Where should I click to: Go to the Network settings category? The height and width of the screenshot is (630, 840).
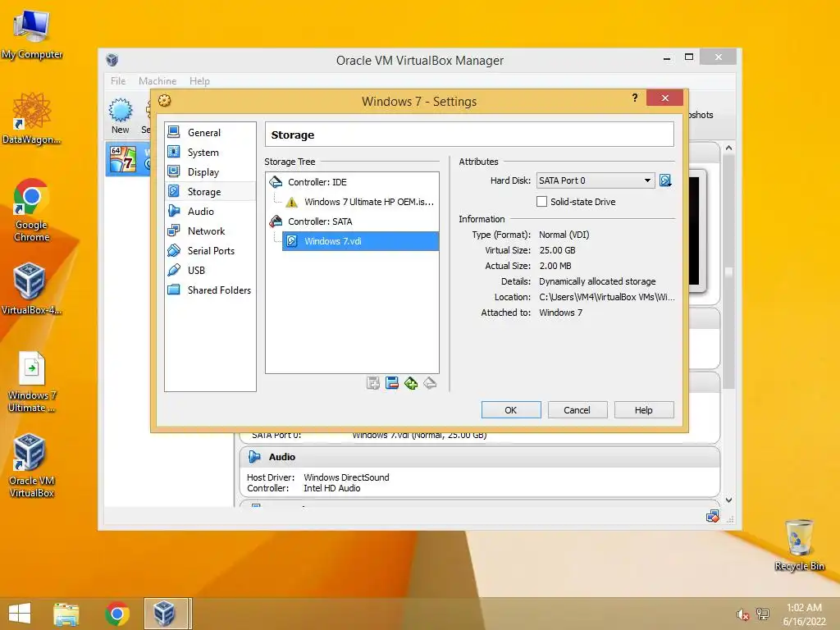(x=210, y=231)
